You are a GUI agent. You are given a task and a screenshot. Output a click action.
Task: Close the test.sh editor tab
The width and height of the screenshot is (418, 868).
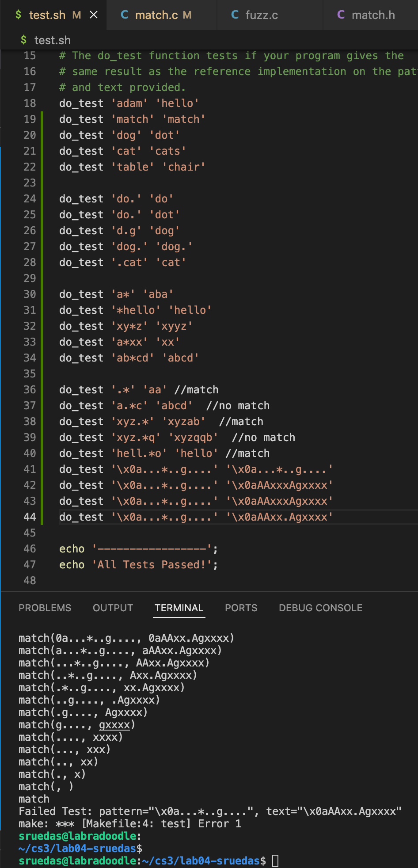94,15
